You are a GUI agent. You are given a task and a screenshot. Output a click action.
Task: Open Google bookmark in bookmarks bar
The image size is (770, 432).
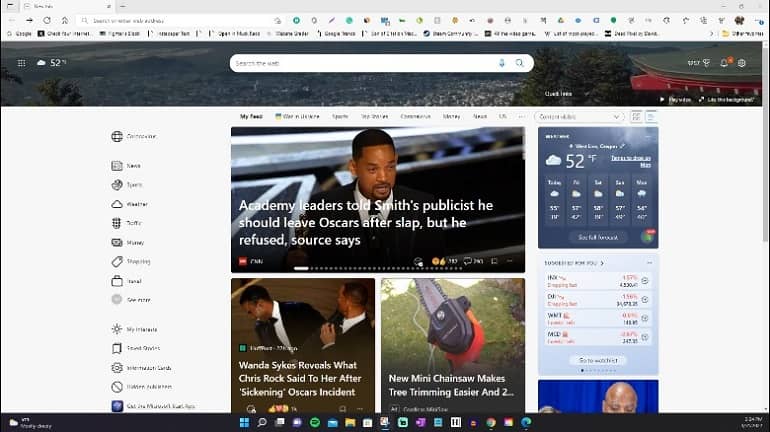[20, 33]
